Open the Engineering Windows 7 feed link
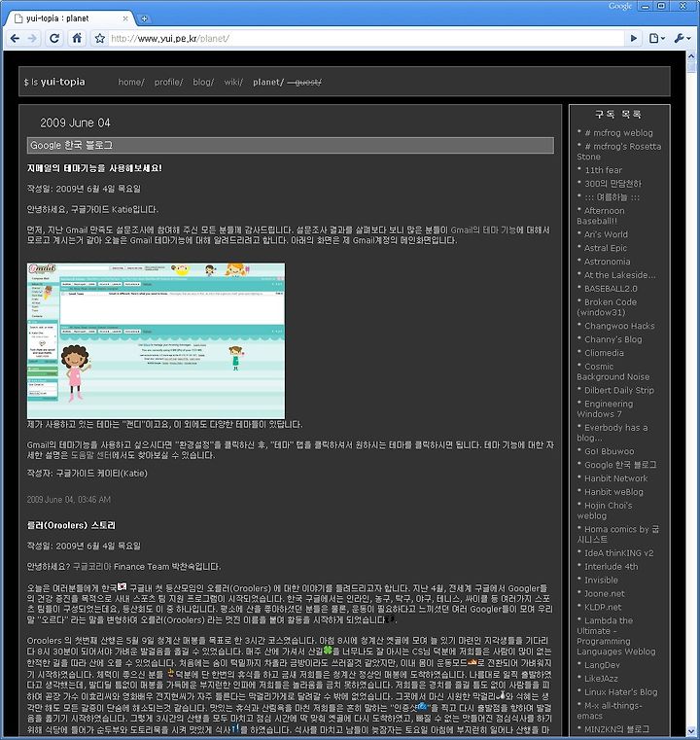 pyautogui.click(x=605, y=408)
